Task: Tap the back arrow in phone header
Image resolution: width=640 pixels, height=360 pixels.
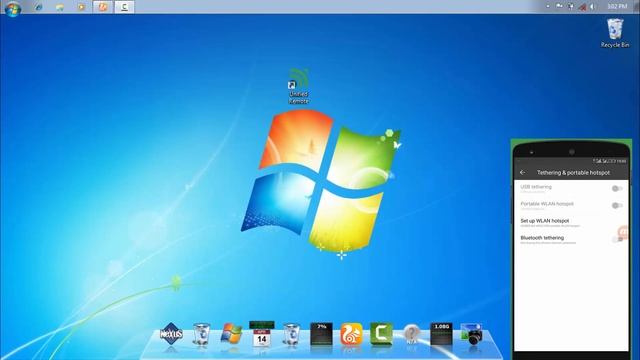Action: [522, 173]
